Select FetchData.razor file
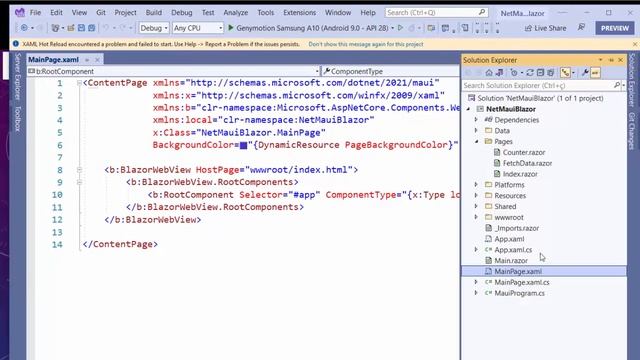640x360 pixels. (x=527, y=163)
